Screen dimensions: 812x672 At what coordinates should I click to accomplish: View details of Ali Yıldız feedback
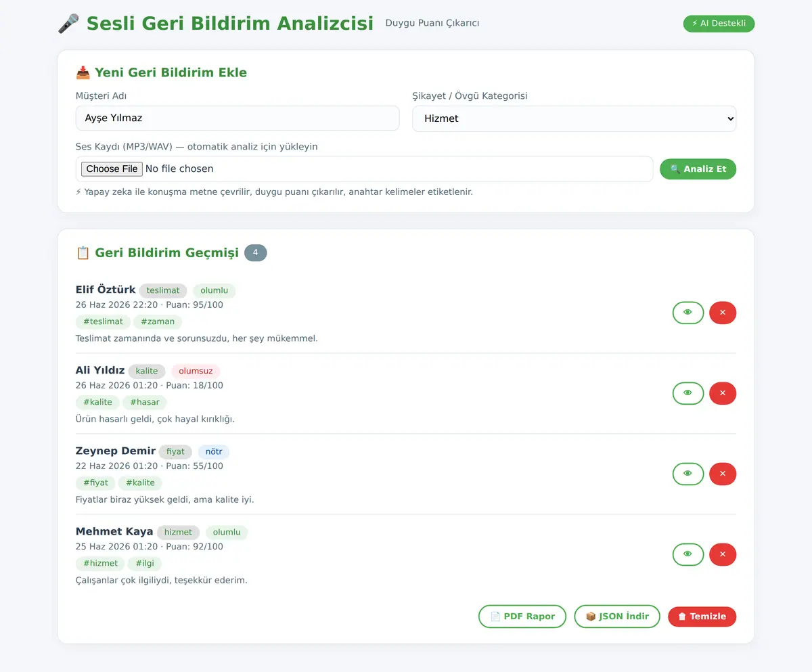(x=688, y=393)
